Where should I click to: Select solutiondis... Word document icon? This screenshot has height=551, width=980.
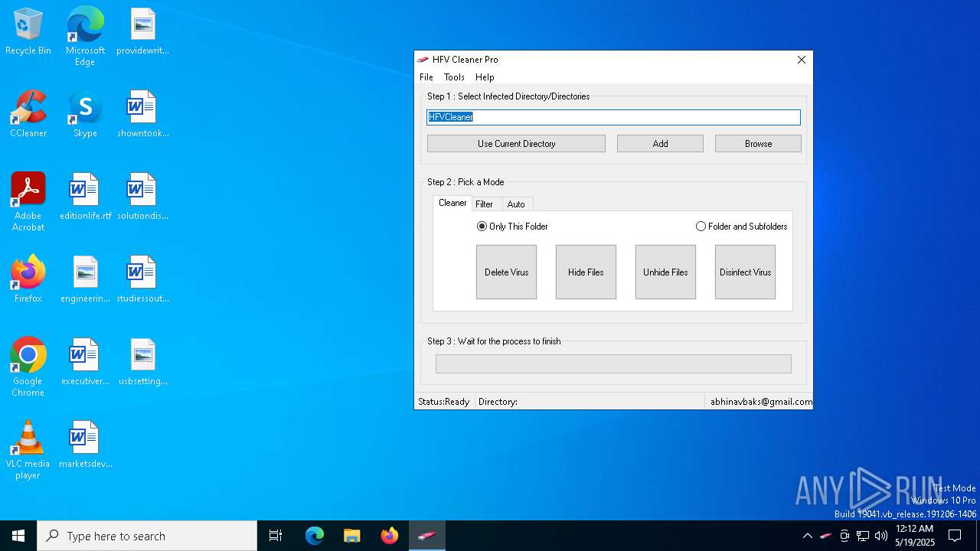coord(142,197)
